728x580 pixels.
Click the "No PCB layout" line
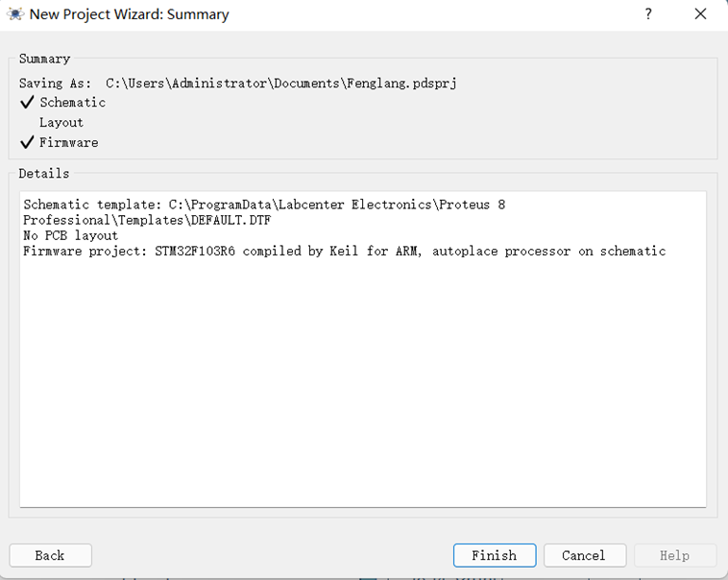pyautogui.click(x=70, y=235)
